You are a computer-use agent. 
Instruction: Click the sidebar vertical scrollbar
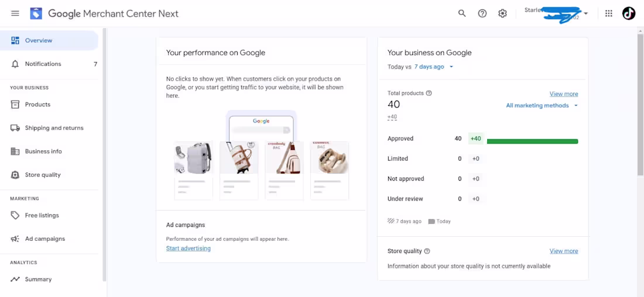click(104, 154)
